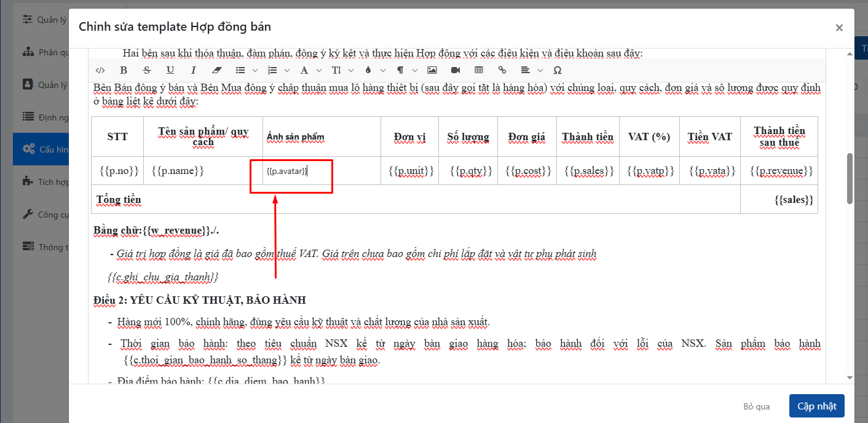Click the eraser clear formatting icon
Screen dimensions: 868x423
[215, 70]
